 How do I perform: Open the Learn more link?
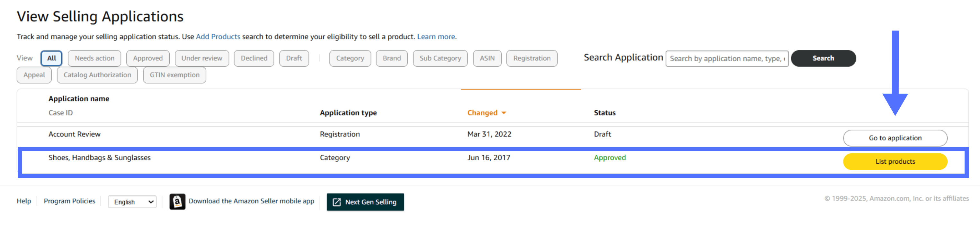point(436,37)
